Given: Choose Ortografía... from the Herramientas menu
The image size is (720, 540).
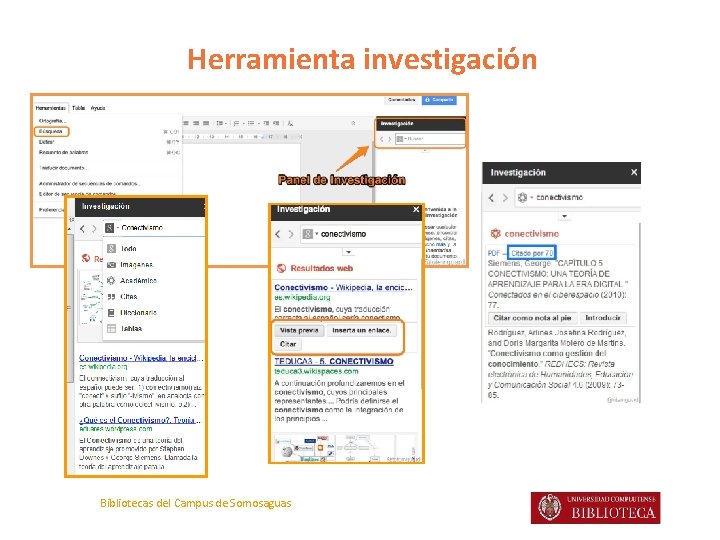Looking at the screenshot, I should 52,121.
